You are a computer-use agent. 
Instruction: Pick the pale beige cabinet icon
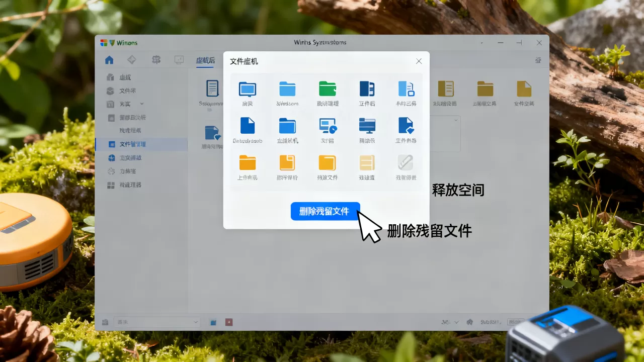[367, 162]
